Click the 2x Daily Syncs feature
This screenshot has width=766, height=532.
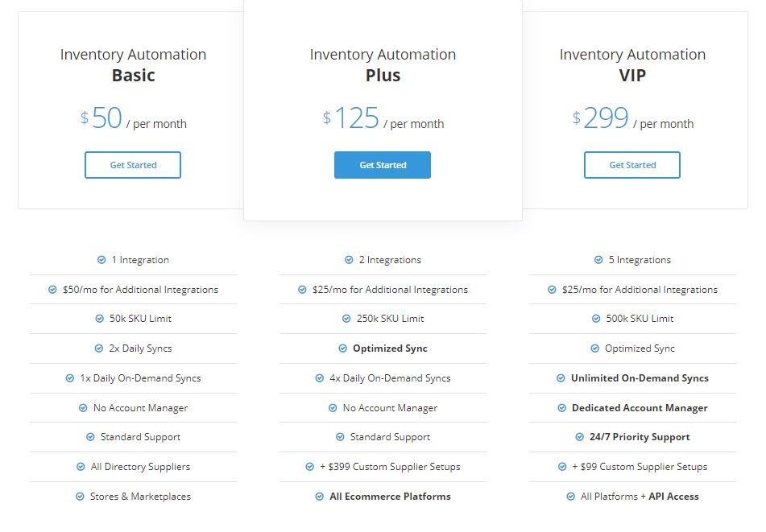point(140,348)
